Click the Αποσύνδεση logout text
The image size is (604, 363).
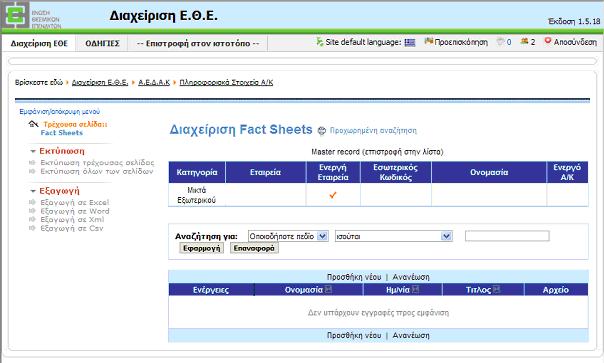pos(575,42)
